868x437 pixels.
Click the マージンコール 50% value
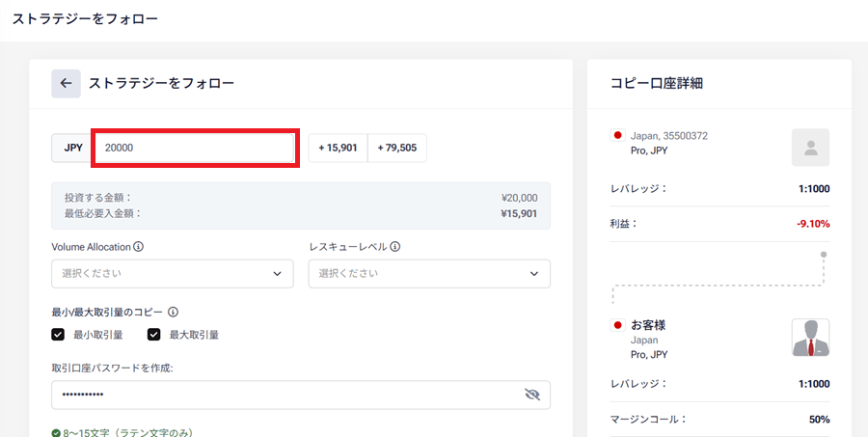(819, 420)
